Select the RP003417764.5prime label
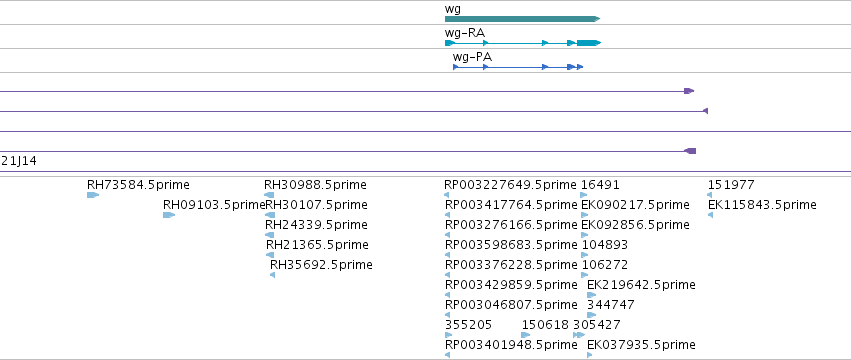The width and height of the screenshot is (851, 360). pos(511,205)
